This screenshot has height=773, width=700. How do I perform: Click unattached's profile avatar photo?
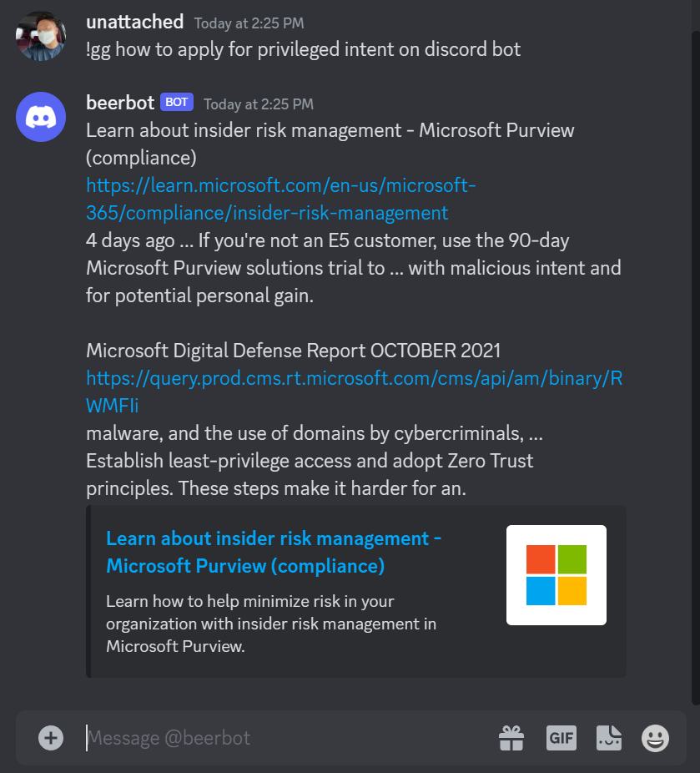pyautogui.click(x=41, y=36)
